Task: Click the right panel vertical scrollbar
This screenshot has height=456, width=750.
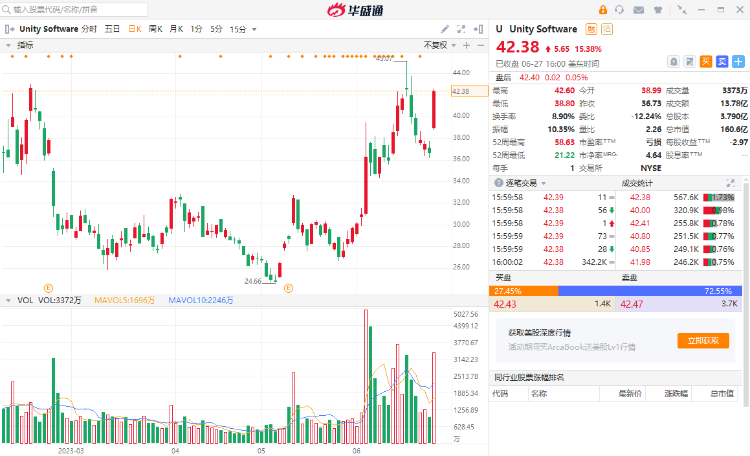Action: pos(746,292)
